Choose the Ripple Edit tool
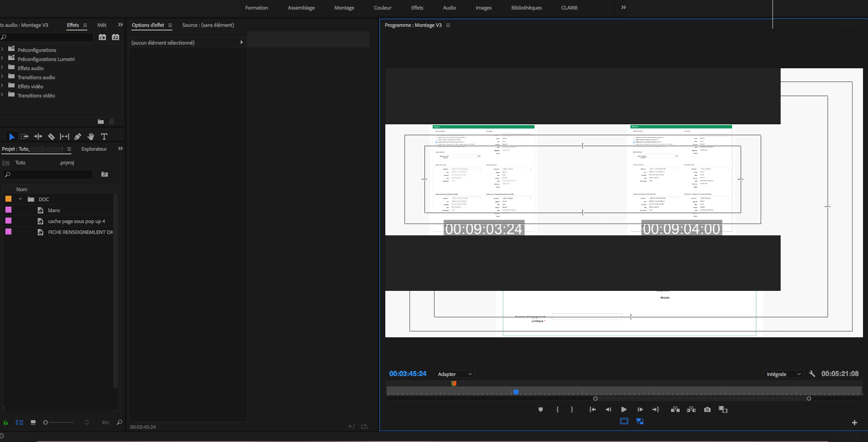 click(38, 137)
